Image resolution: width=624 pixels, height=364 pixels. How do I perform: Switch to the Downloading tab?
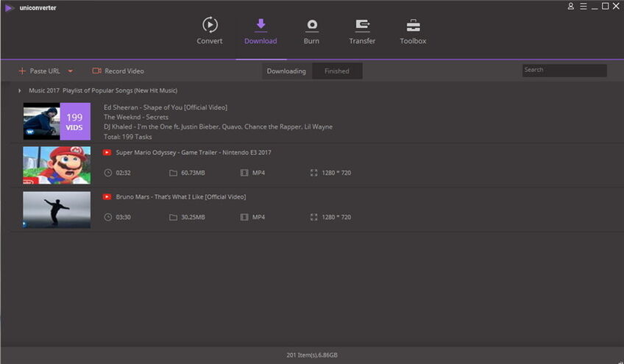(x=286, y=71)
